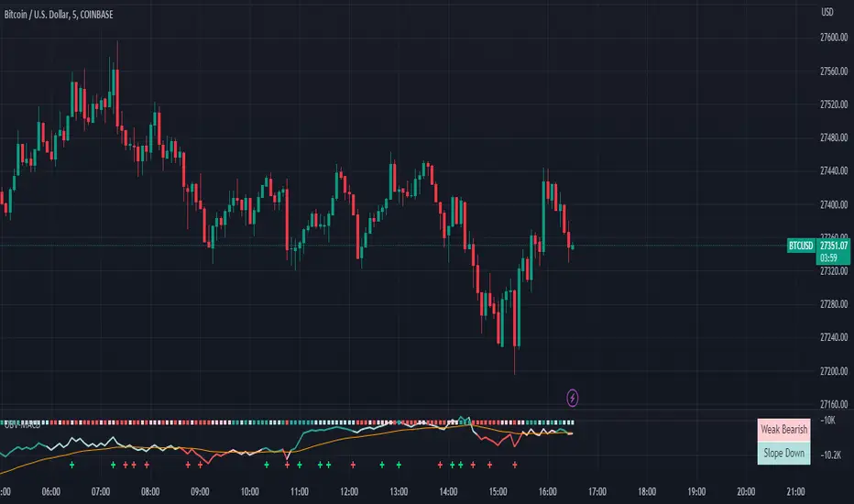Click the purple lightning bolt icon
This screenshot has height=504, width=854.
(x=572, y=398)
